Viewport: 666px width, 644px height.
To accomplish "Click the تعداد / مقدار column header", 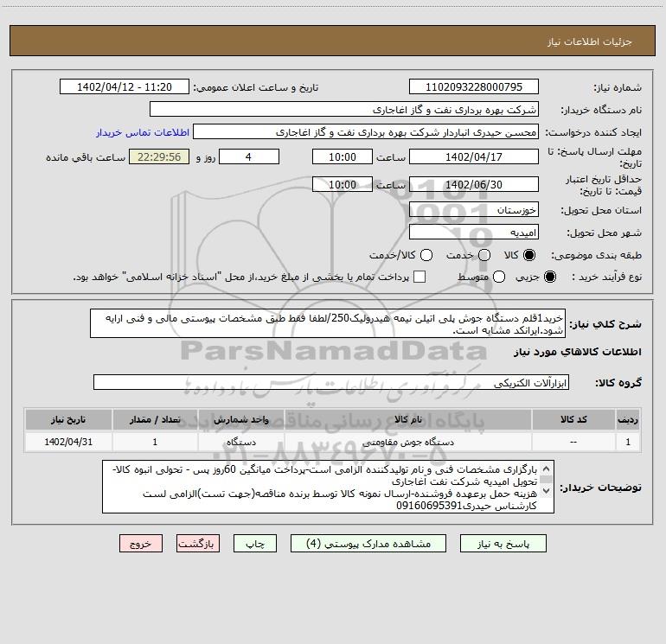I will coord(155,419).
